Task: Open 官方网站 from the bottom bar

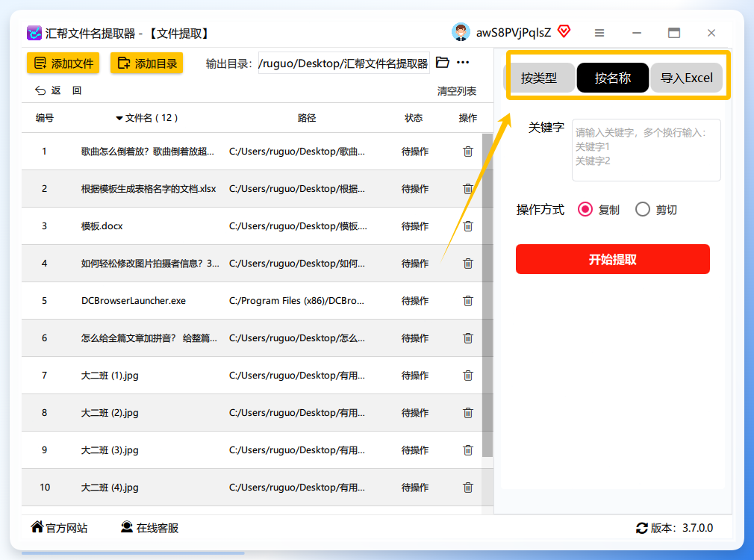Action: (x=59, y=528)
